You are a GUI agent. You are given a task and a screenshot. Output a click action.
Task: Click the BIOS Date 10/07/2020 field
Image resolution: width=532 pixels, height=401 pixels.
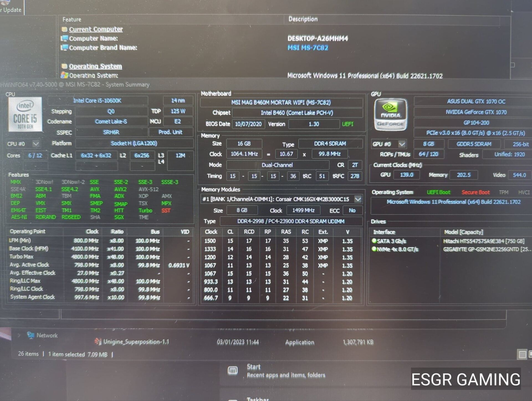[248, 124]
